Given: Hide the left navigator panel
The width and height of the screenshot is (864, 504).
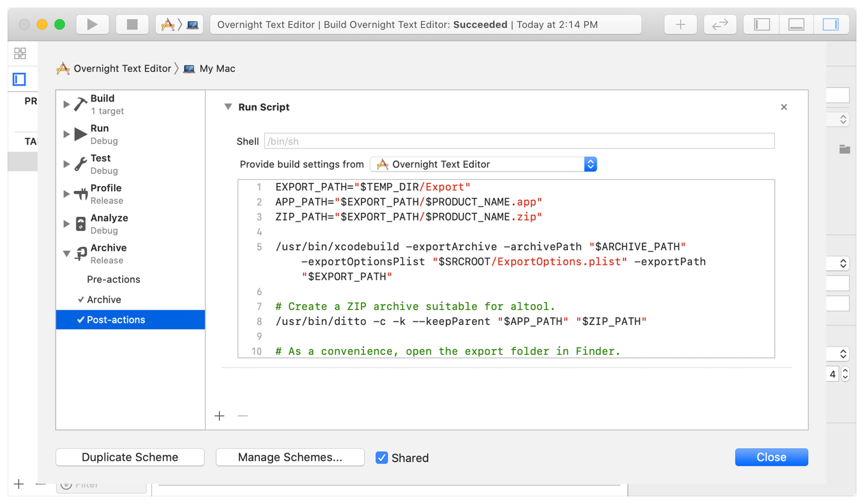Looking at the screenshot, I should (762, 25).
